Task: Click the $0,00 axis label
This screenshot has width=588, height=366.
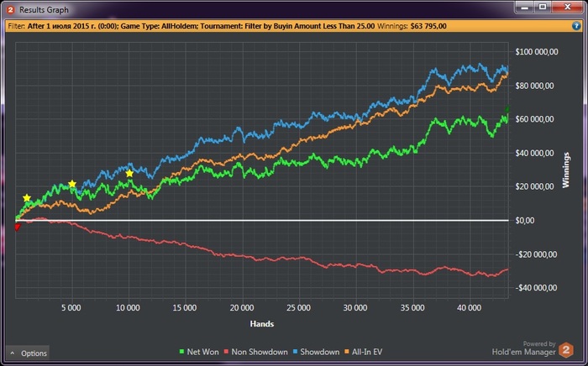Action: (x=525, y=220)
